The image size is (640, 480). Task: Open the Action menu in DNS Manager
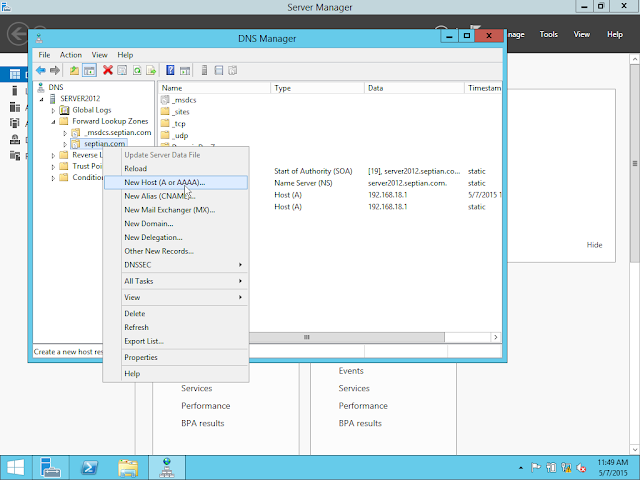[x=71, y=55]
